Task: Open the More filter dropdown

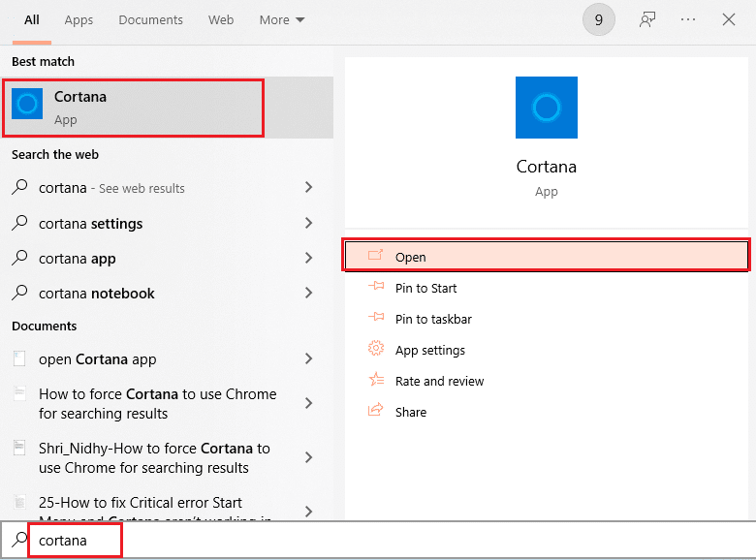Action: (x=282, y=20)
